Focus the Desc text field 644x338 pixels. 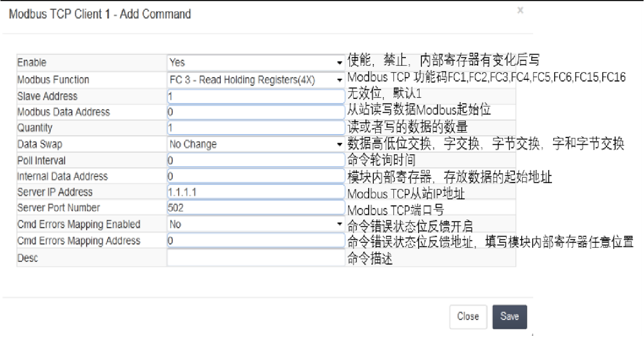click(x=256, y=258)
